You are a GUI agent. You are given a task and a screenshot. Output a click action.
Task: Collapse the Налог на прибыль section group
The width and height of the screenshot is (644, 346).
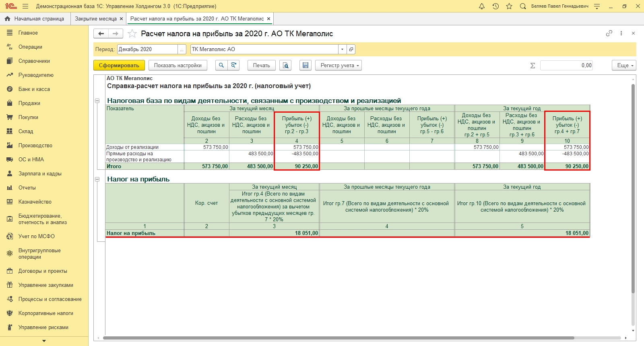[97, 179]
